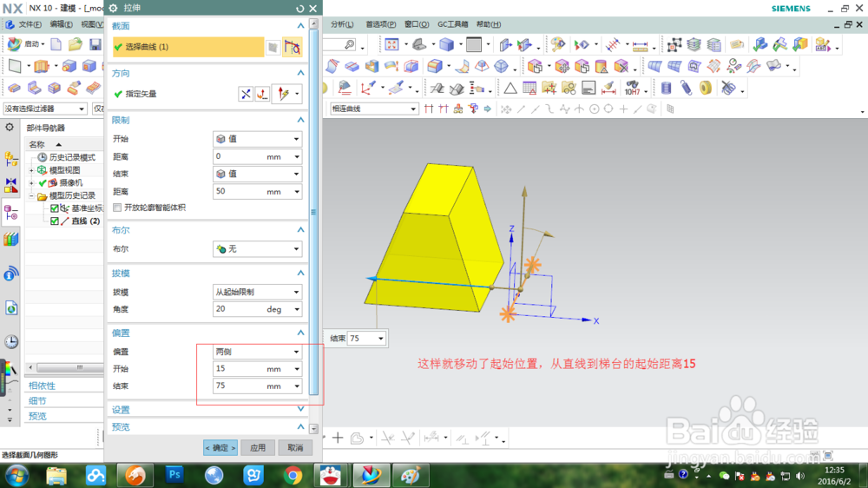Image resolution: width=868 pixels, height=488 pixels.
Task: Click the measure distance ruler icon
Action: click(x=640, y=45)
